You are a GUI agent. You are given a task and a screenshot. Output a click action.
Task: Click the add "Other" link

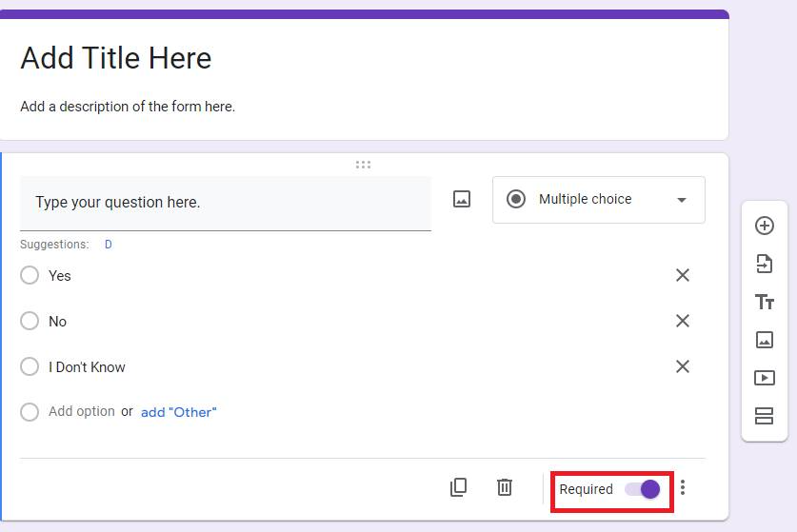pos(179,412)
